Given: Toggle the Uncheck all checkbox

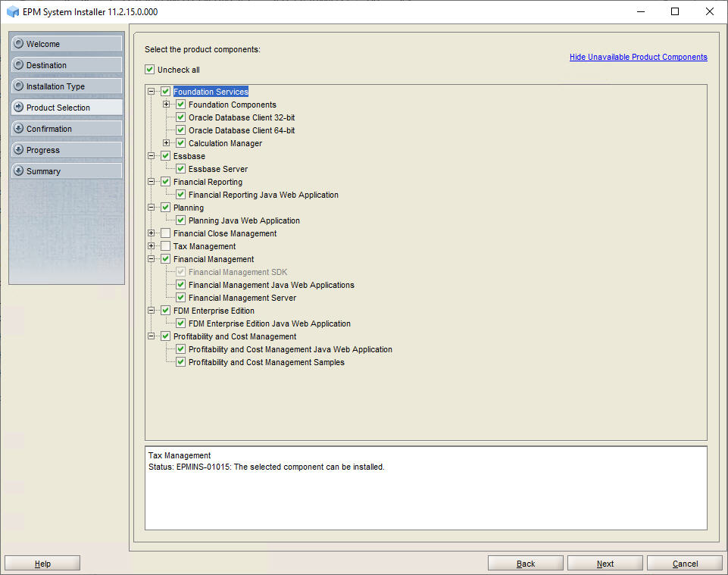Looking at the screenshot, I should tap(149, 70).
